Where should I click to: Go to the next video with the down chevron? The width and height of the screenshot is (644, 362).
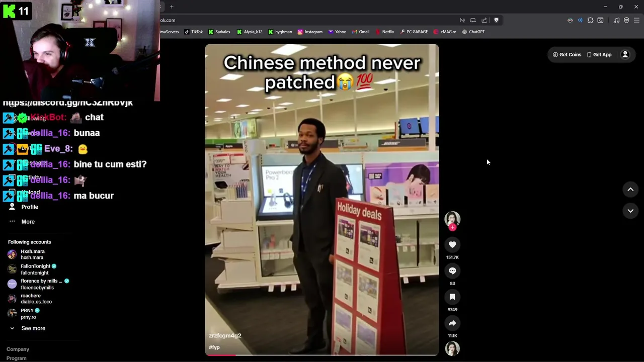click(x=630, y=211)
